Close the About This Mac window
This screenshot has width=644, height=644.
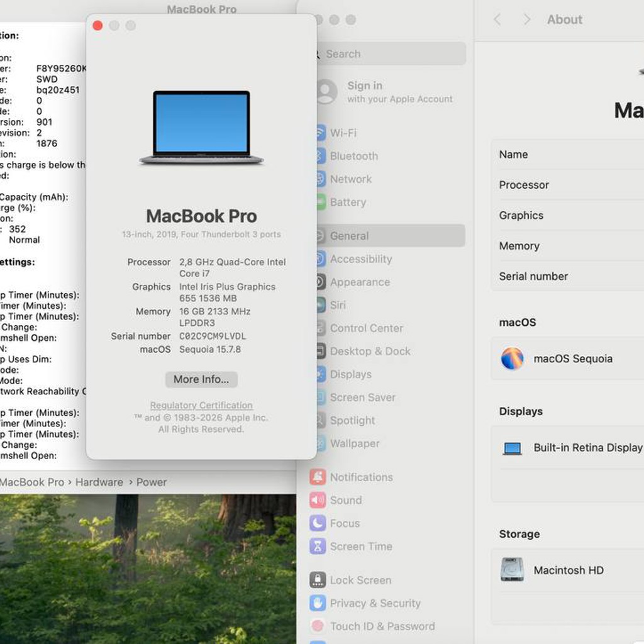click(x=97, y=25)
